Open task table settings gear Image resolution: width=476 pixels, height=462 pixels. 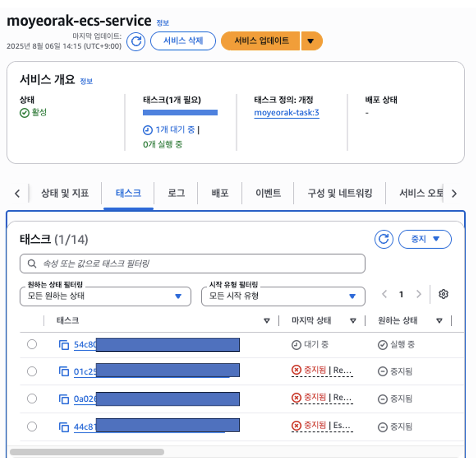[x=444, y=294]
